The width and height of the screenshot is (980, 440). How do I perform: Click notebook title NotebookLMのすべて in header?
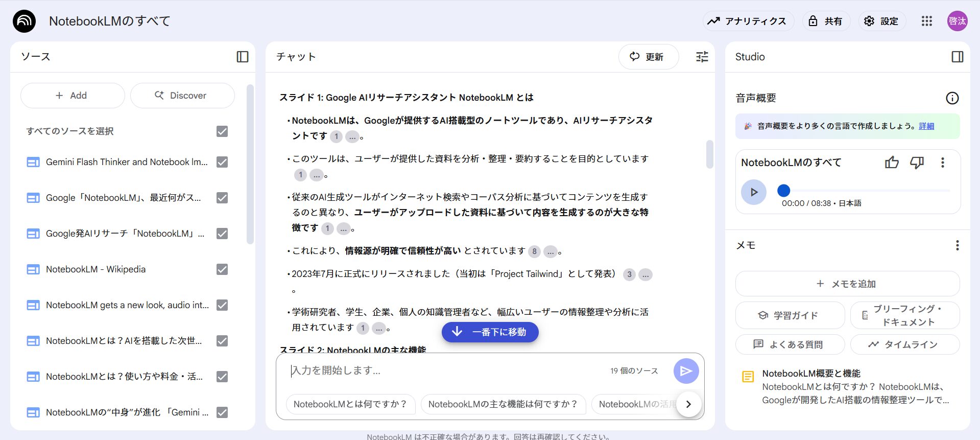(x=109, y=21)
